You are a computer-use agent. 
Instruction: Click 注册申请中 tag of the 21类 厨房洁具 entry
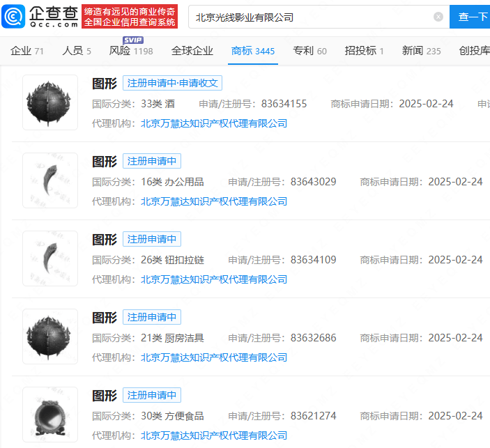point(152,318)
